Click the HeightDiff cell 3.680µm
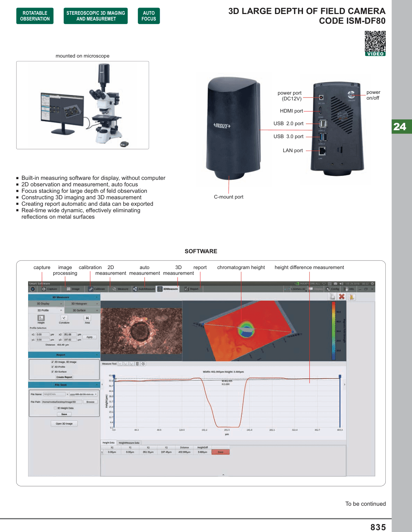The height and width of the screenshot is (532, 412). click(x=203, y=452)
